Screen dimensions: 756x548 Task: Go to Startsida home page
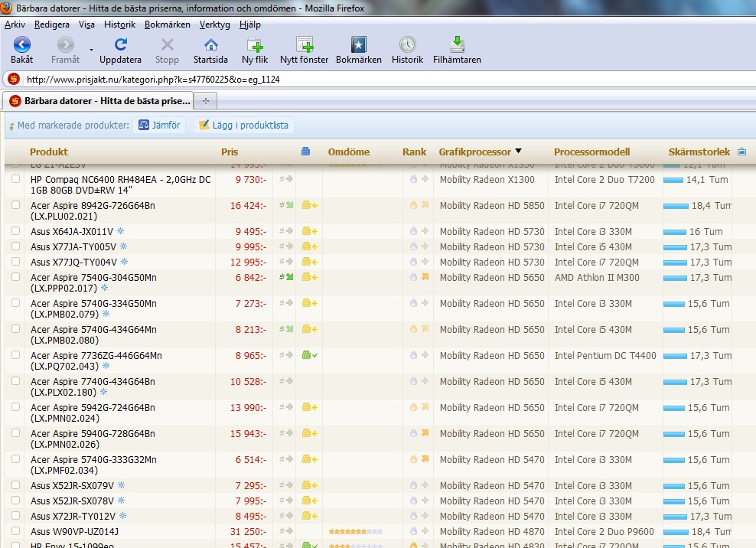coord(210,51)
